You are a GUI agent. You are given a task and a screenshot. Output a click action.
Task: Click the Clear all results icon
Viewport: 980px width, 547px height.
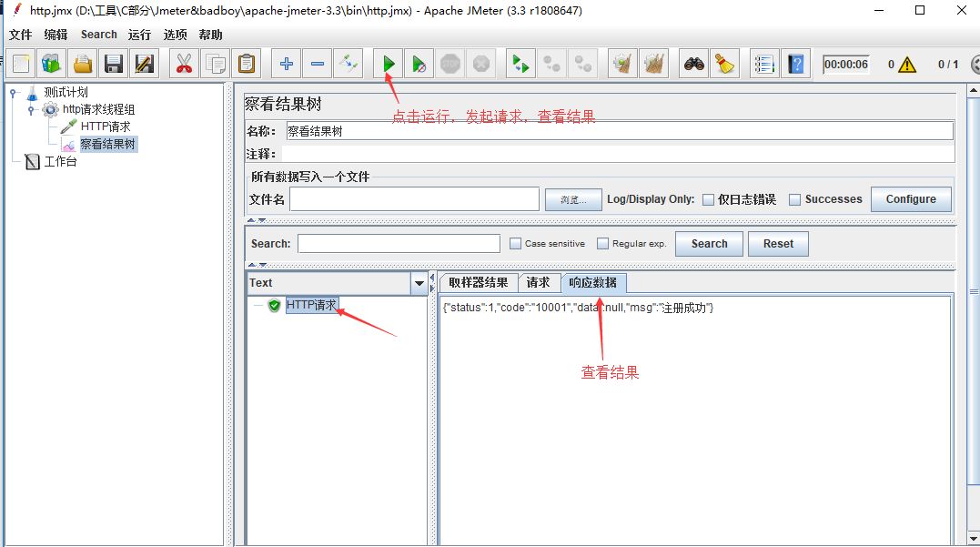[x=653, y=64]
